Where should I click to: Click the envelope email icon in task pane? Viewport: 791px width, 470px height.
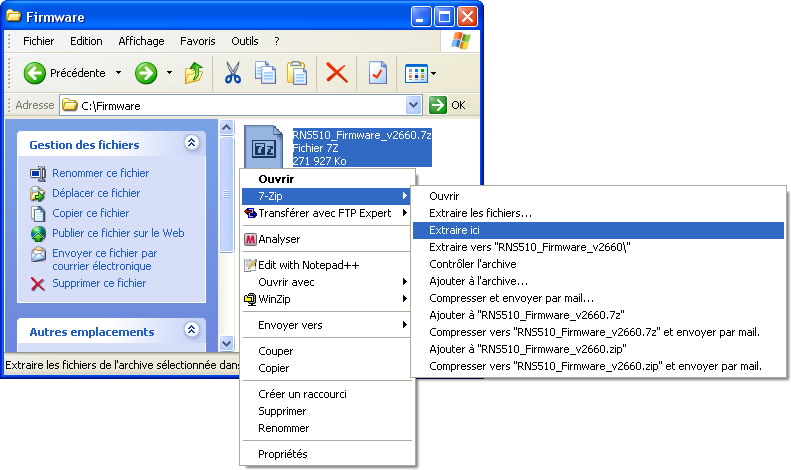coord(38,254)
